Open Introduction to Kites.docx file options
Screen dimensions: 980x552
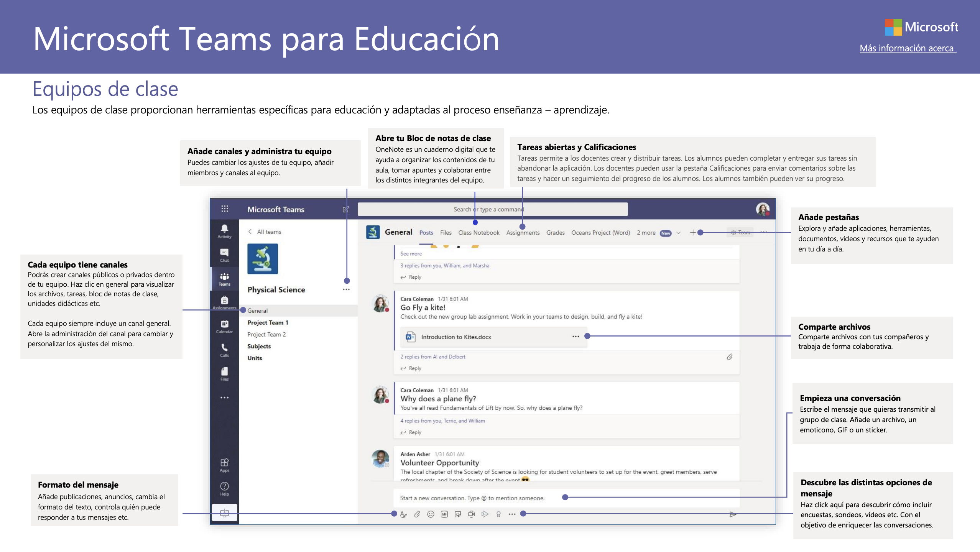tap(576, 337)
